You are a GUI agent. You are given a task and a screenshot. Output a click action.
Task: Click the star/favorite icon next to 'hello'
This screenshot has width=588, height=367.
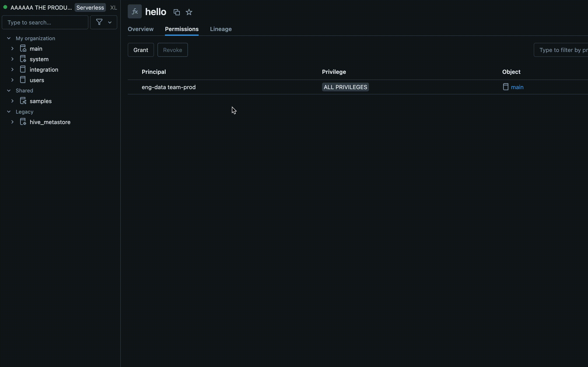tap(189, 12)
